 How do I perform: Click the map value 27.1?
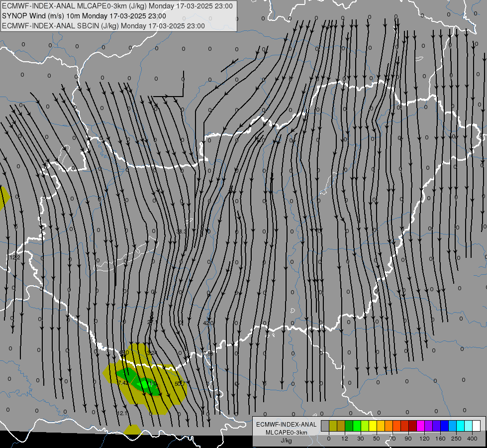pyautogui.click(x=153, y=323)
